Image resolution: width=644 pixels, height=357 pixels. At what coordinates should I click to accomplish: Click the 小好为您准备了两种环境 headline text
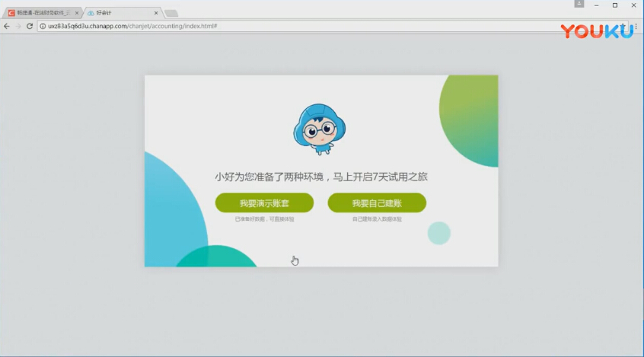click(x=320, y=177)
